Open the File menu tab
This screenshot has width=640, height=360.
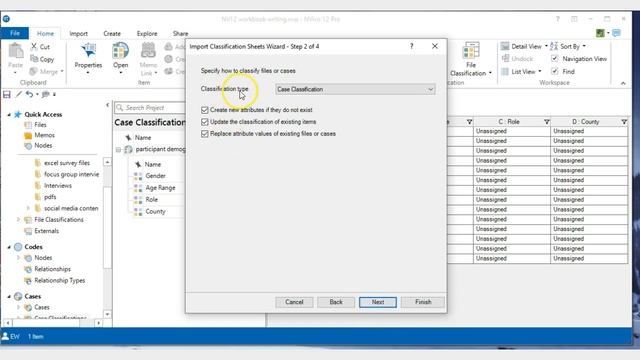click(x=15, y=33)
